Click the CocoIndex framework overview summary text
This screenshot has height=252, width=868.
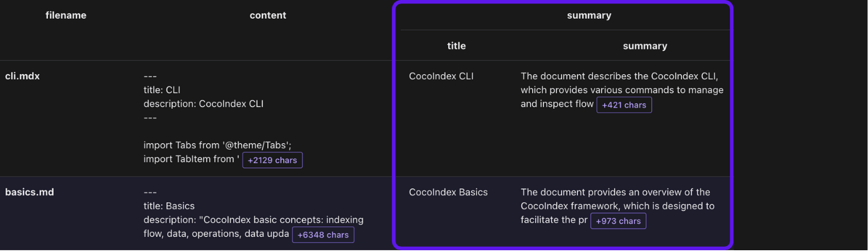click(617, 206)
